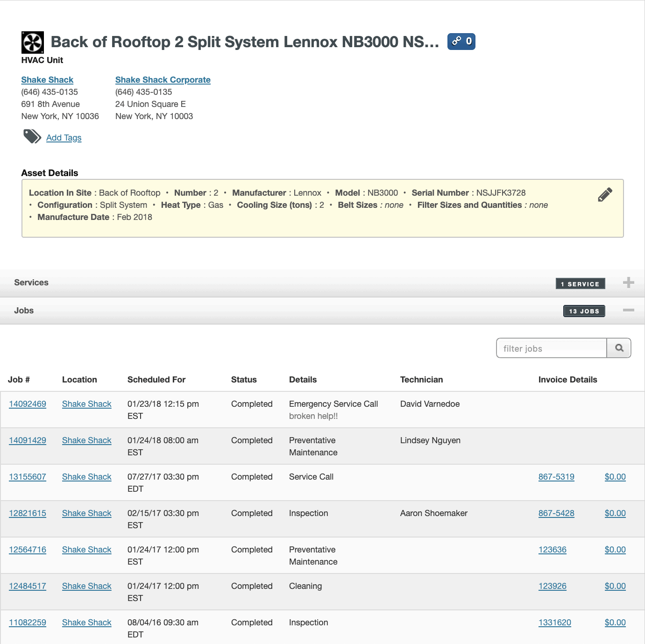
Task: Open Shake Shack location for job 12564716
Action: point(87,550)
